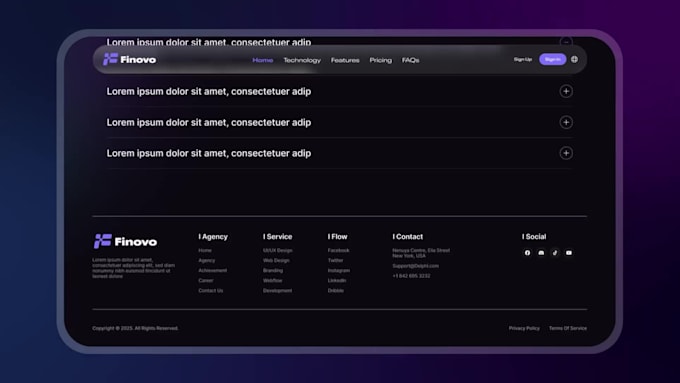Go to Home in the top navbar

pyautogui.click(x=263, y=60)
